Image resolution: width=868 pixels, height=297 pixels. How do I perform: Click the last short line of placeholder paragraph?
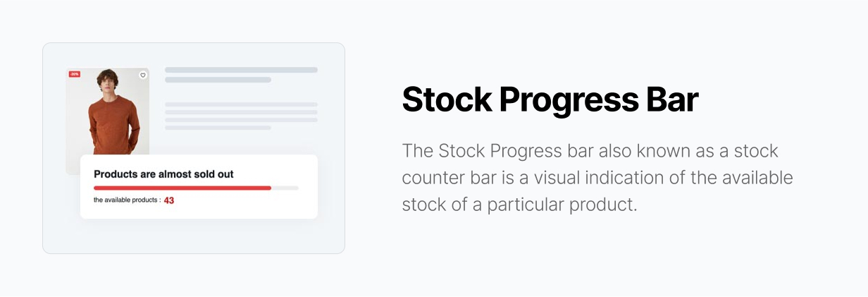(218, 128)
